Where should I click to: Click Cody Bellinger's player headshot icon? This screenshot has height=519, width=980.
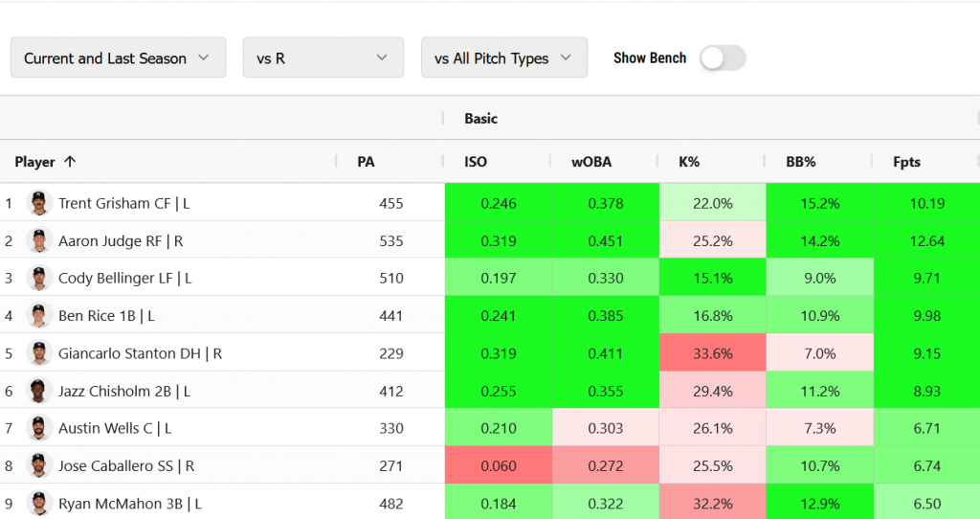pos(38,279)
